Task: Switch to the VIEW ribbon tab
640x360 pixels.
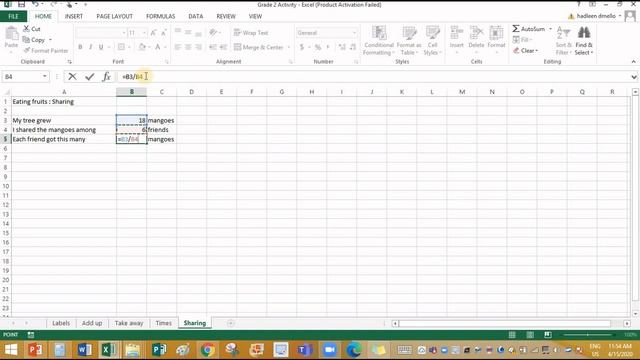Action: coord(255,16)
